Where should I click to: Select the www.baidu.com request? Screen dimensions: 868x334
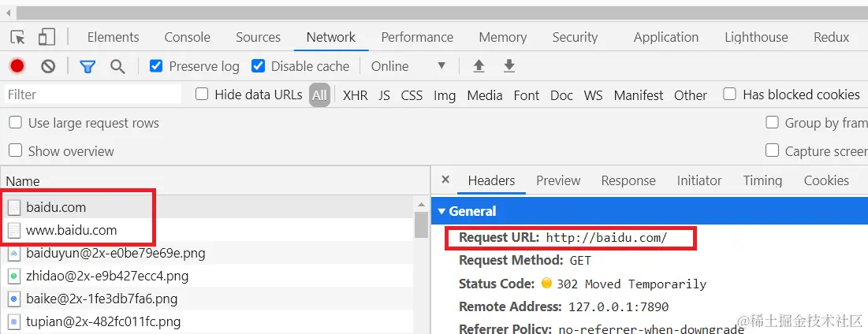point(71,230)
